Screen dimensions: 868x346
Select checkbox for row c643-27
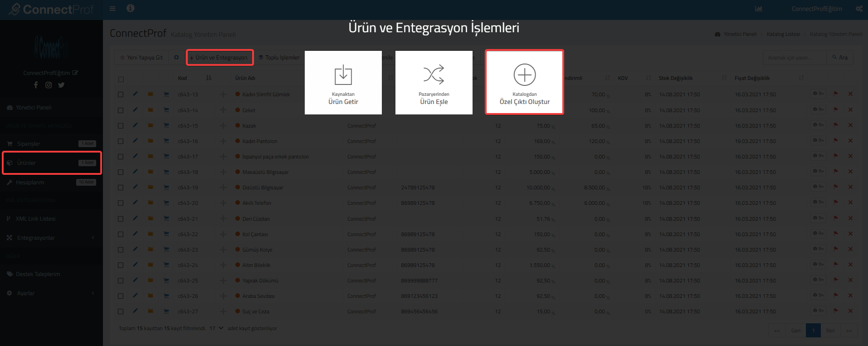[121, 311]
